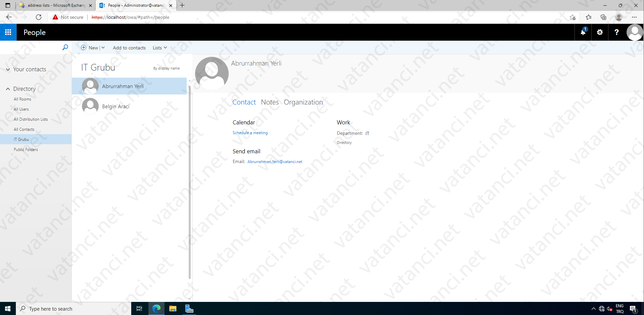Show hidden tray icons
This screenshot has width=644, height=315.
click(593, 309)
